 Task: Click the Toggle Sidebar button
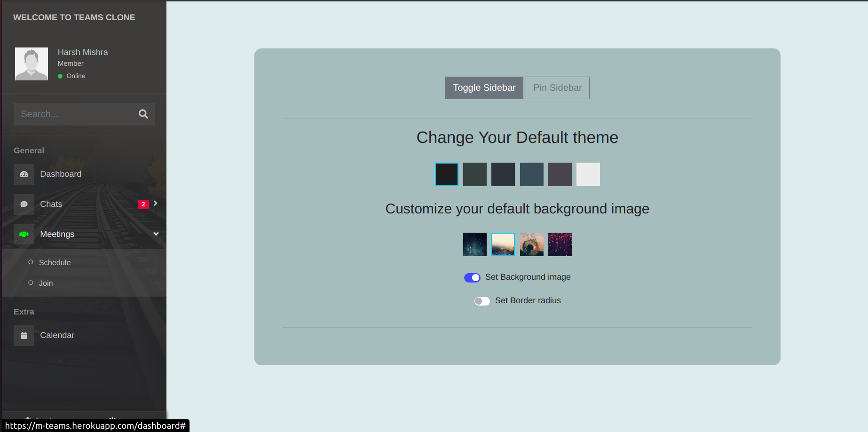[x=484, y=88]
